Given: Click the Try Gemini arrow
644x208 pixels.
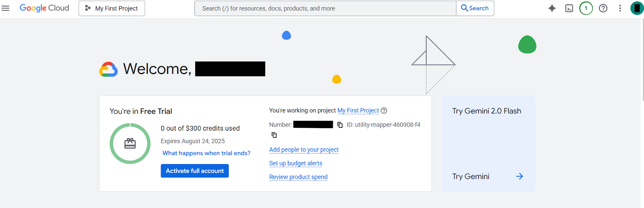Looking at the screenshot, I should pos(520,176).
